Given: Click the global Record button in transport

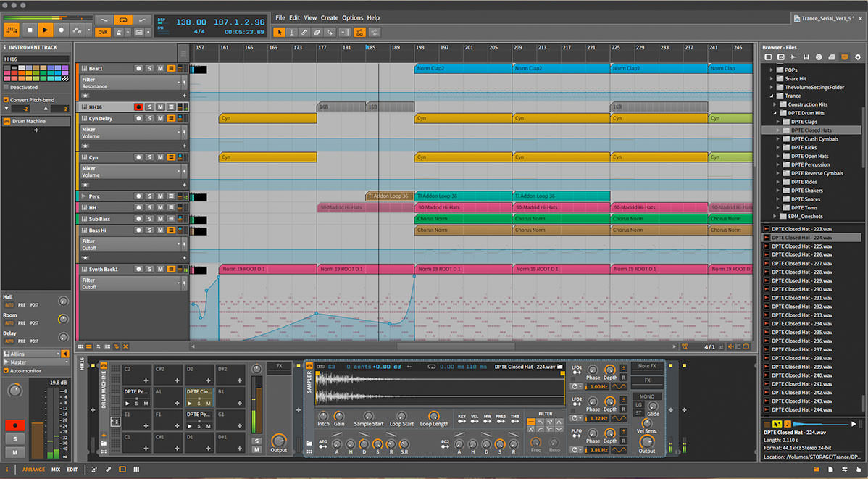Looking at the screenshot, I should click(62, 30).
